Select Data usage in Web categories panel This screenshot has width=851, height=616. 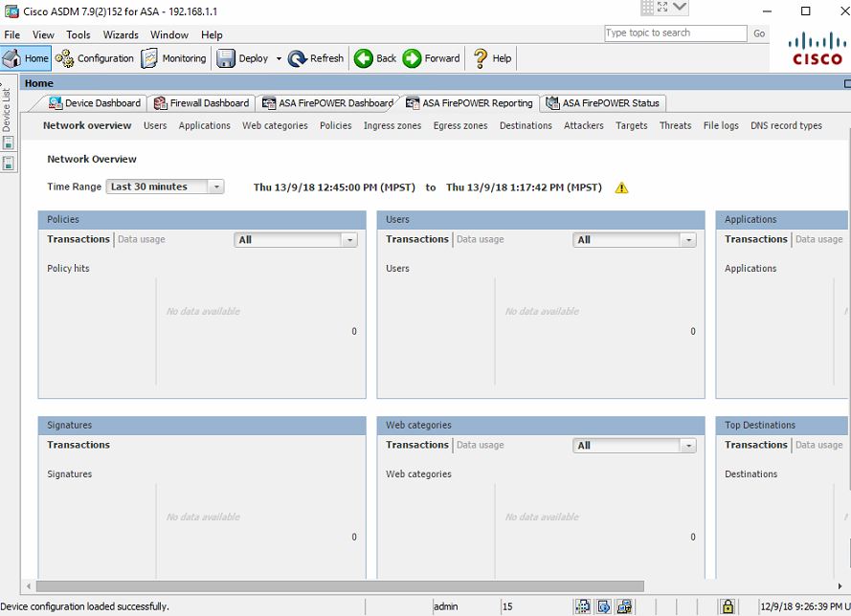point(480,445)
